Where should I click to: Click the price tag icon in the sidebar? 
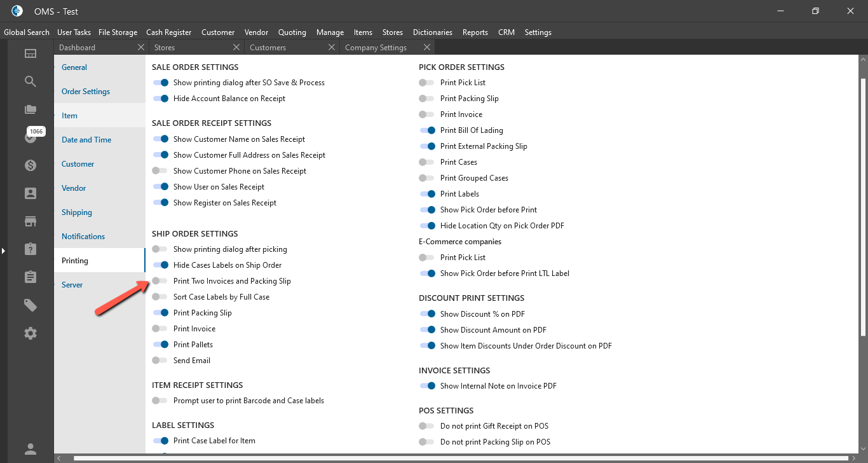pos(31,305)
